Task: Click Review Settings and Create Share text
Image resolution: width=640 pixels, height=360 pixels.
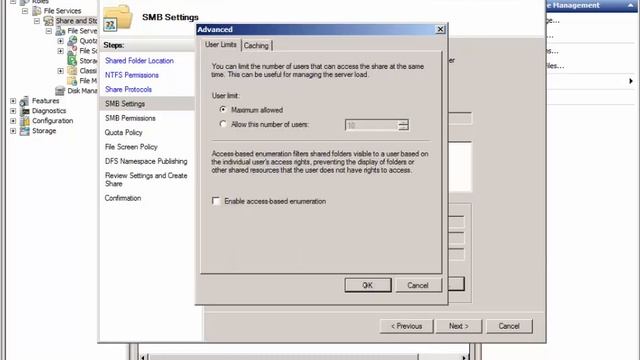Action: click(146, 180)
